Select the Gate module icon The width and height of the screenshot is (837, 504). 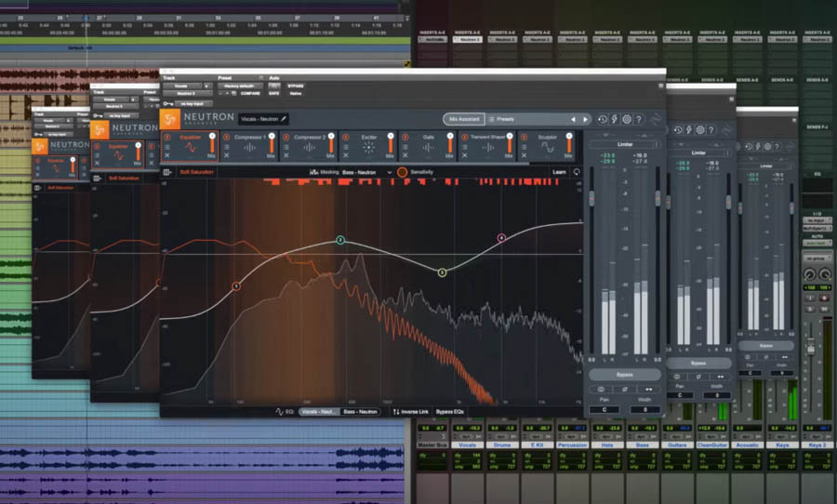pos(428,148)
